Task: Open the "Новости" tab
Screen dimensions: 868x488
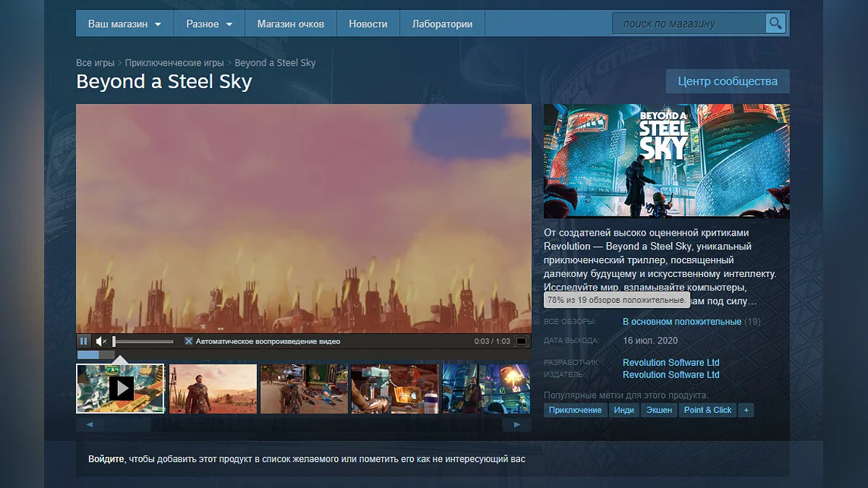Action: click(368, 24)
